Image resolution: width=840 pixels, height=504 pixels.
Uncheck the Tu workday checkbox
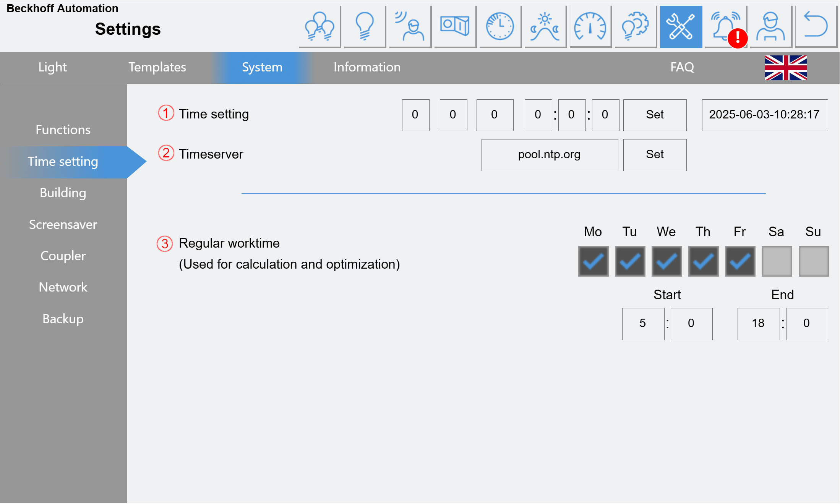click(630, 261)
